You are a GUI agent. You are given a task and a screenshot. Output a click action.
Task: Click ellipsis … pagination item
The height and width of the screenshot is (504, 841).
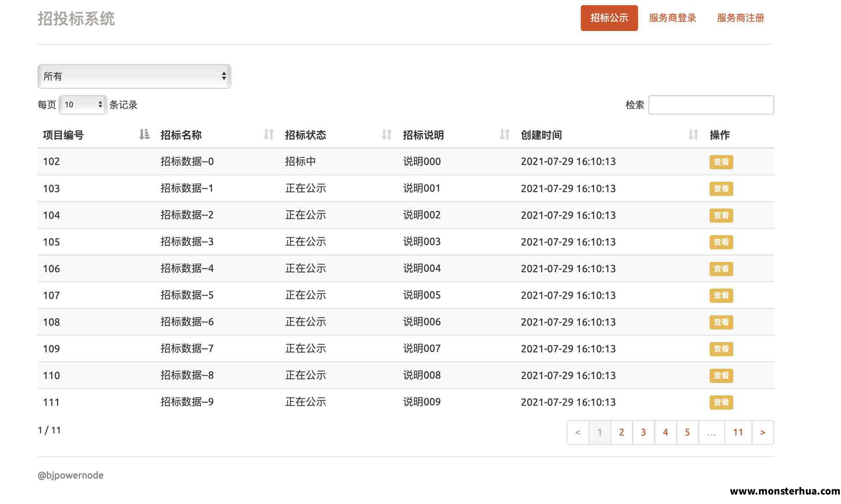click(712, 432)
